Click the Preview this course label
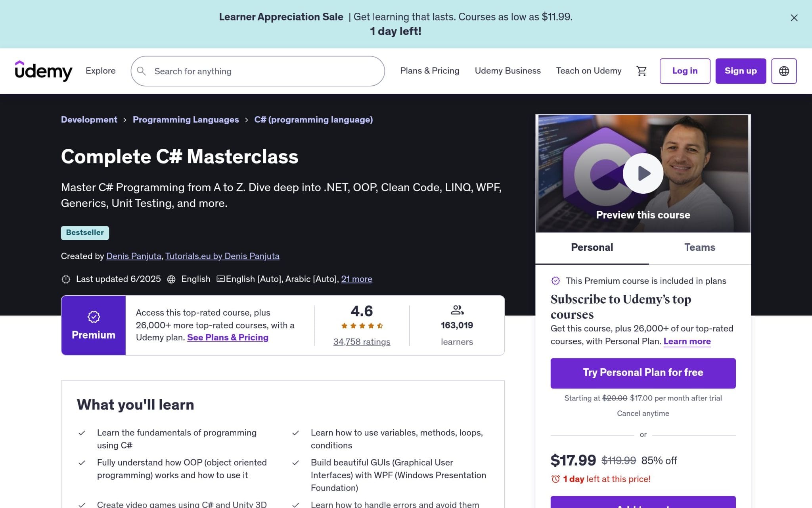Image resolution: width=812 pixels, height=508 pixels. coord(643,215)
